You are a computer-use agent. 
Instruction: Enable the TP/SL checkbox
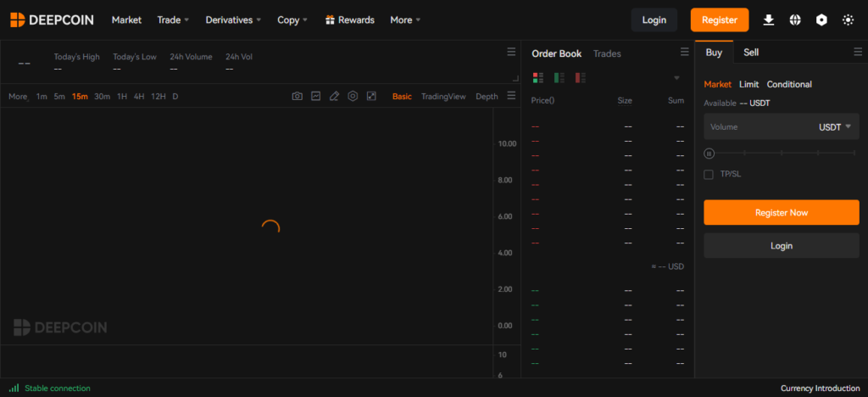click(709, 175)
